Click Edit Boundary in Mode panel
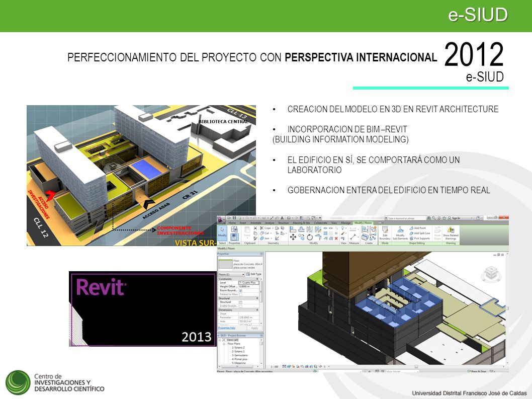The height and width of the screenshot is (399, 532). pos(385,233)
